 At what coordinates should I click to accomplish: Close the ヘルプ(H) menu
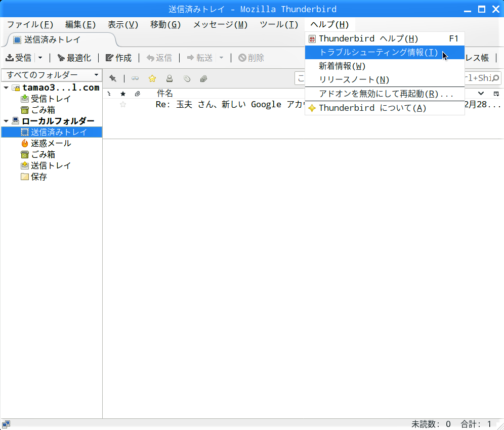point(329,24)
